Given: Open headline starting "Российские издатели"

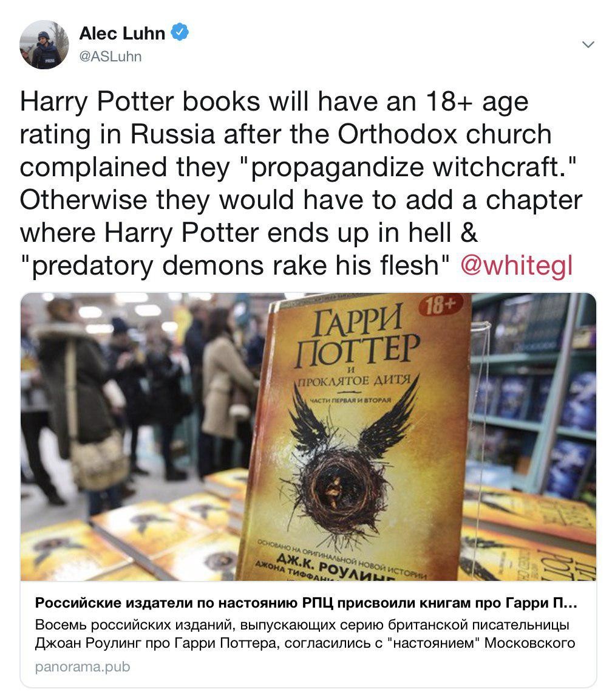Looking at the screenshot, I should pos(306,603).
